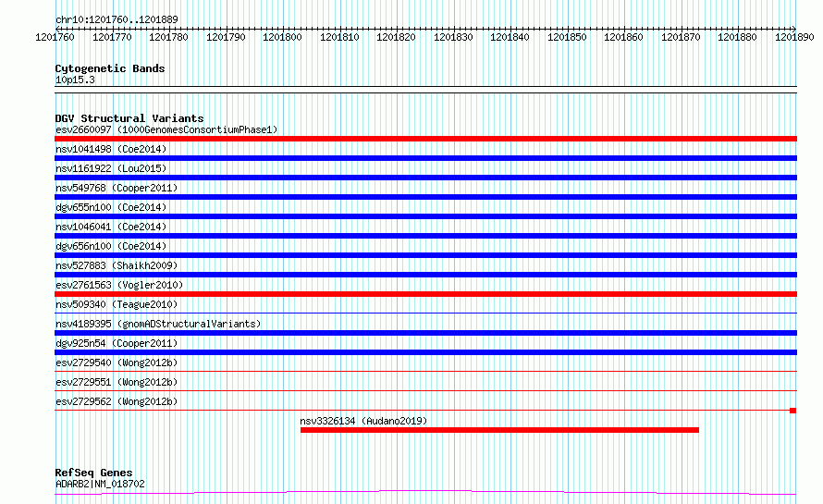Click the nsv549768 (Cooper2011) label

click(x=117, y=188)
